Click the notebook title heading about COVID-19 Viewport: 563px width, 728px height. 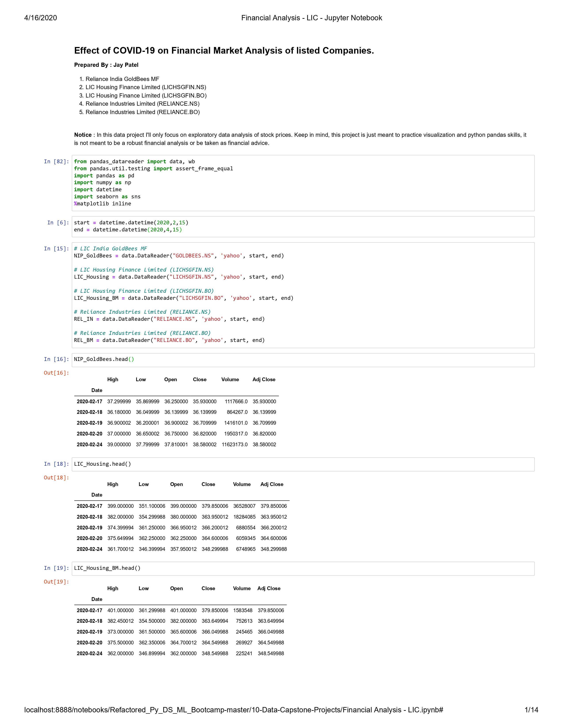224,51
